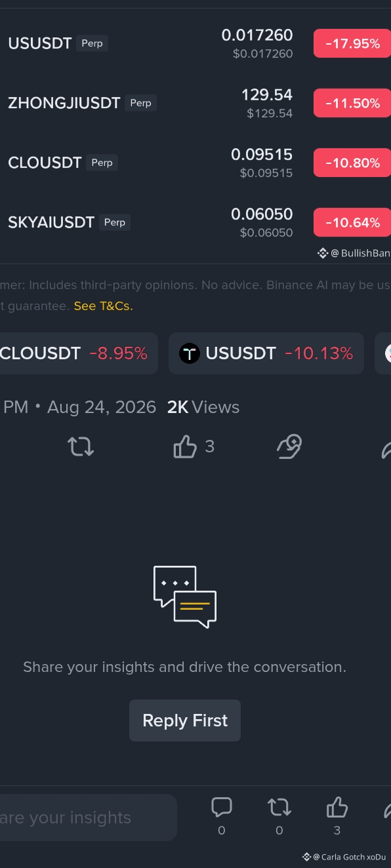
Task: Open the ZHONGJIUSDT Perp row
Action: [195, 104]
